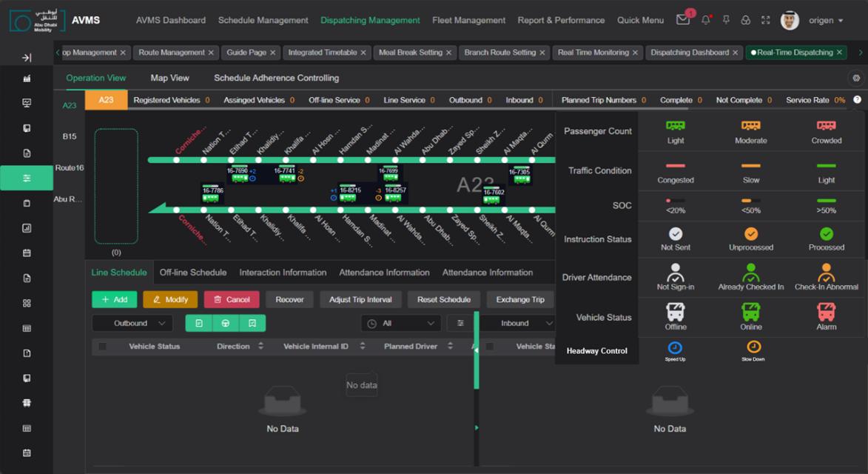Click the pin icon in header
868x474 pixels.
[x=726, y=20]
